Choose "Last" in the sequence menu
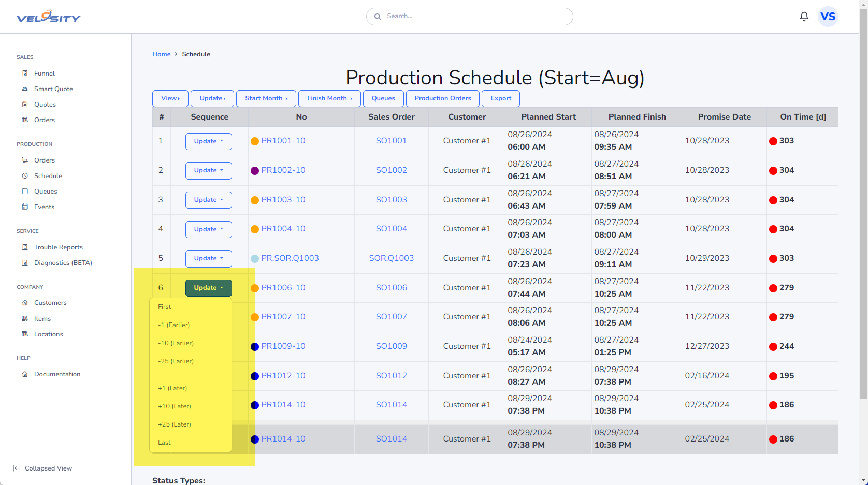 164,443
